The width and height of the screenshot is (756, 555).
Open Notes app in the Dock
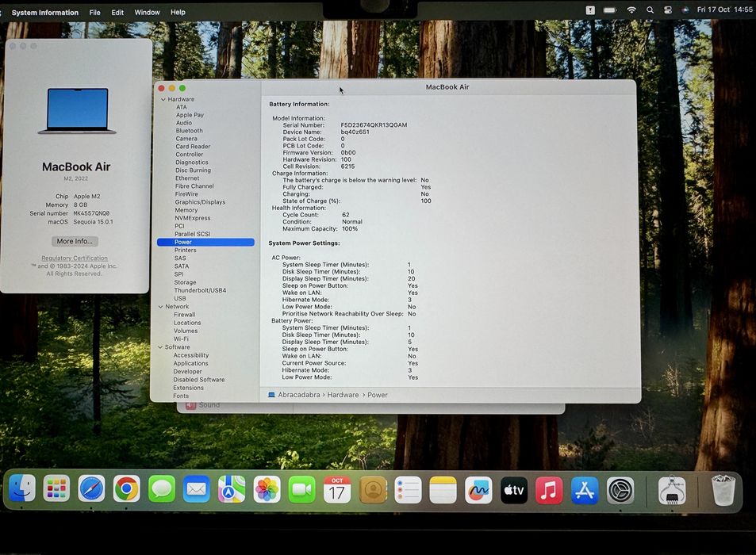[443, 490]
